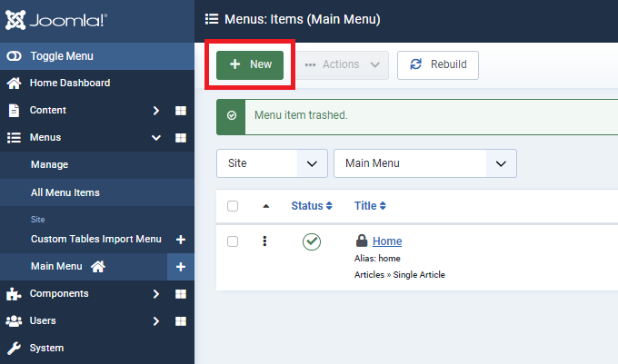Open the Main Menu selector dropdown
The image size is (618, 364).
coord(424,163)
